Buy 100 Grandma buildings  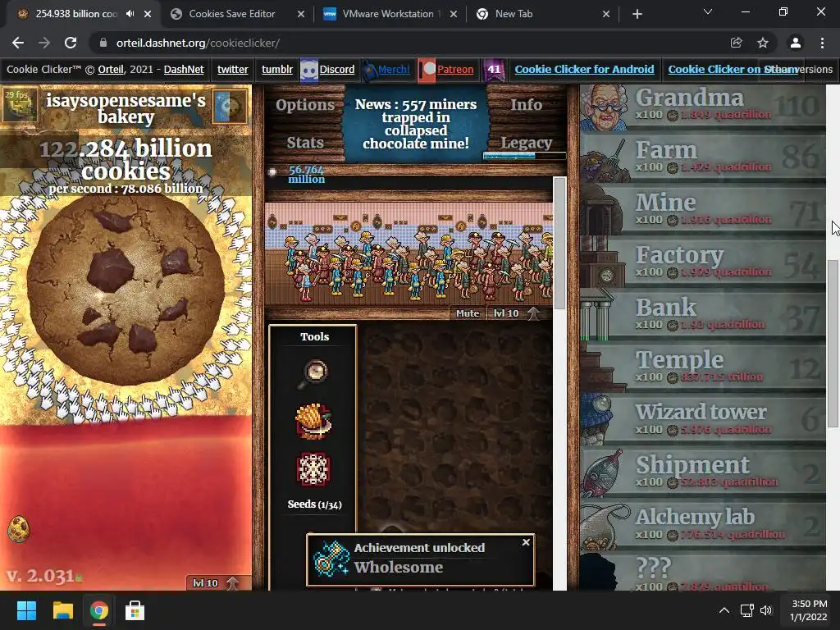(x=702, y=106)
